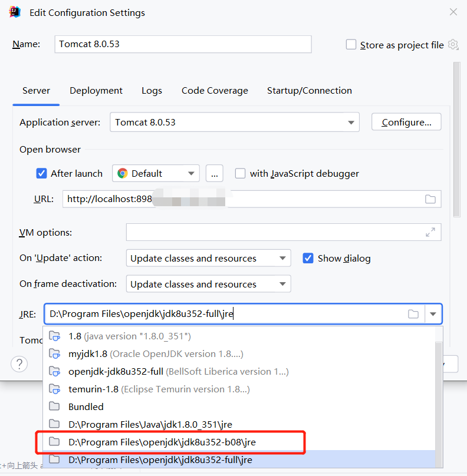Click the VM options input field
Screen dimensions: 467x476
[x=284, y=232]
